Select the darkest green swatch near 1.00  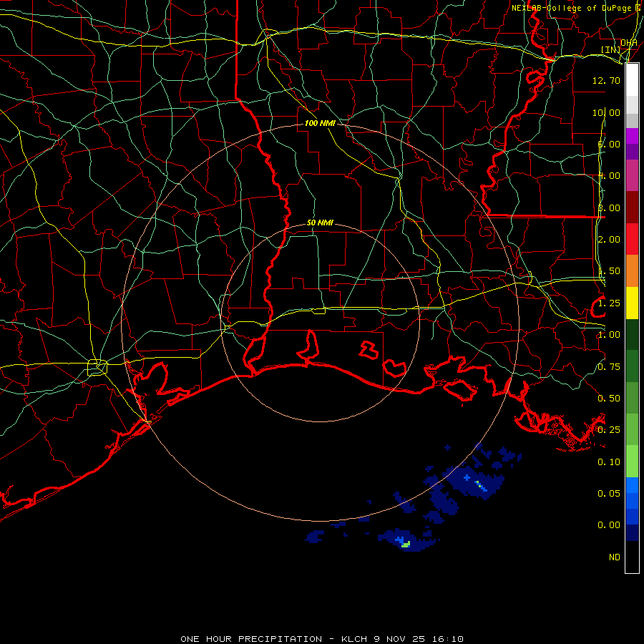pyautogui.click(x=632, y=334)
